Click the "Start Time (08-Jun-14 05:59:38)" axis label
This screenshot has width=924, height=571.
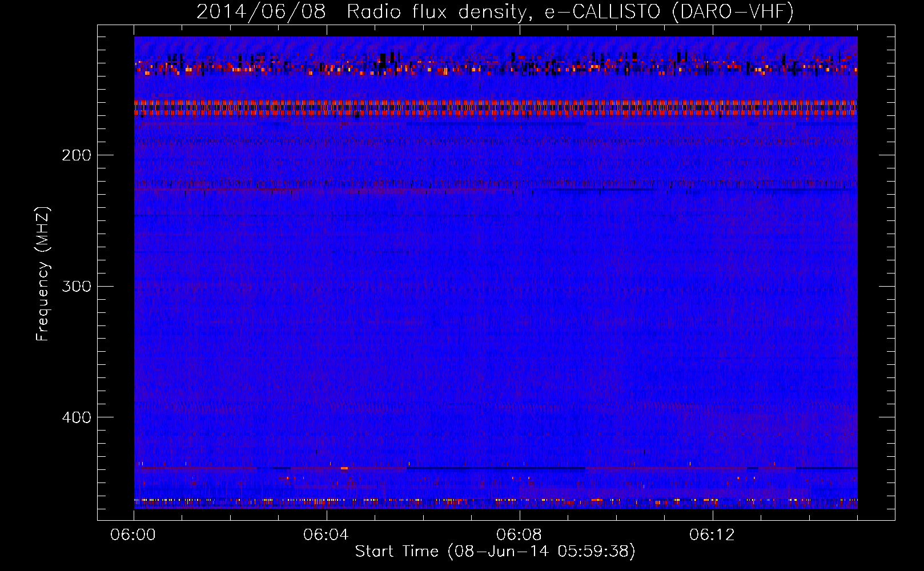(x=495, y=552)
